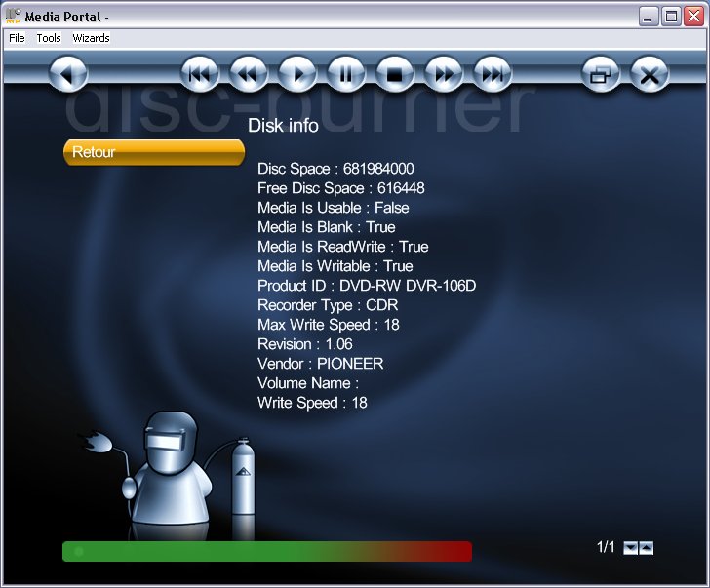The height and width of the screenshot is (588, 710).
Task: Open the Wizards menu
Action: (91, 38)
